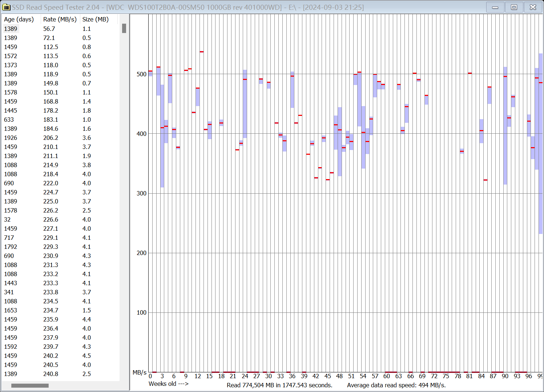Select the row with rate 149.8
This screenshot has width=544, height=392.
60,83
